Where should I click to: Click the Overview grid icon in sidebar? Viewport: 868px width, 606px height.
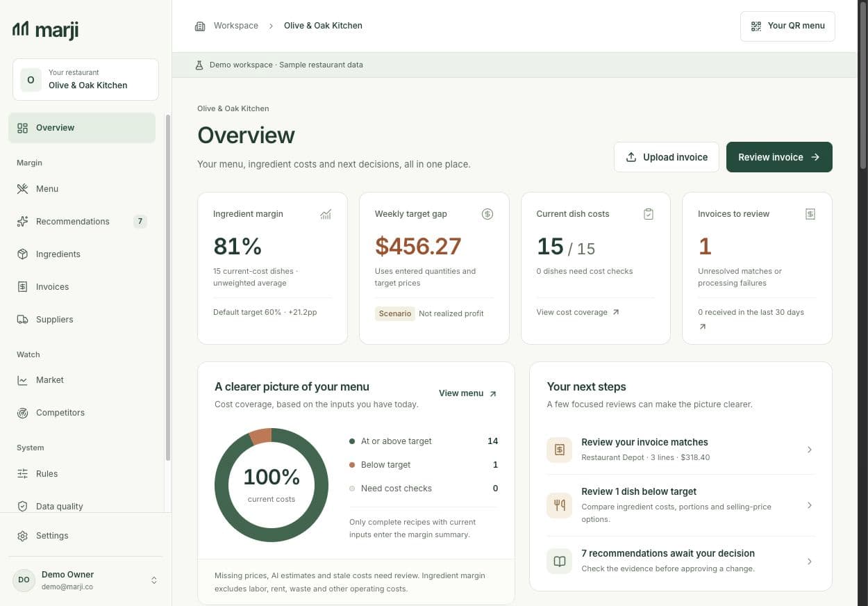click(x=23, y=128)
